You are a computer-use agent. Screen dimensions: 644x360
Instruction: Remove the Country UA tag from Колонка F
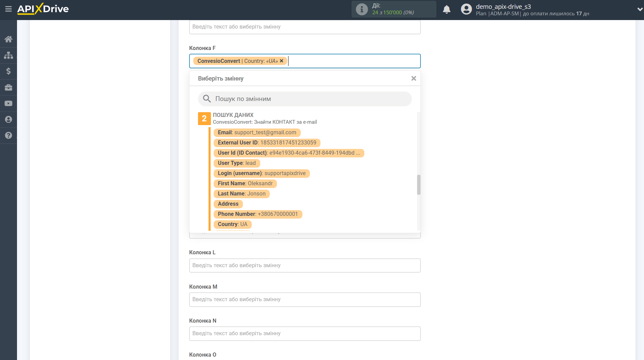click(281, 61)
